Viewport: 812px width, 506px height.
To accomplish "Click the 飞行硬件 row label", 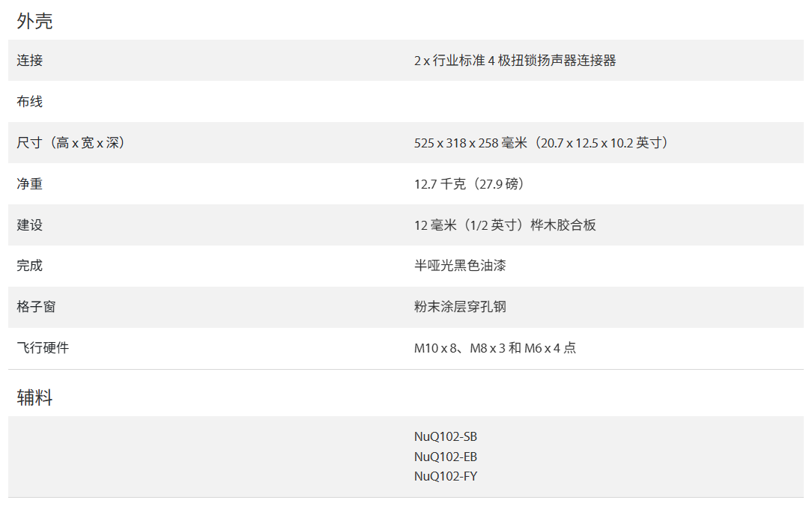I will pos(43,347).
